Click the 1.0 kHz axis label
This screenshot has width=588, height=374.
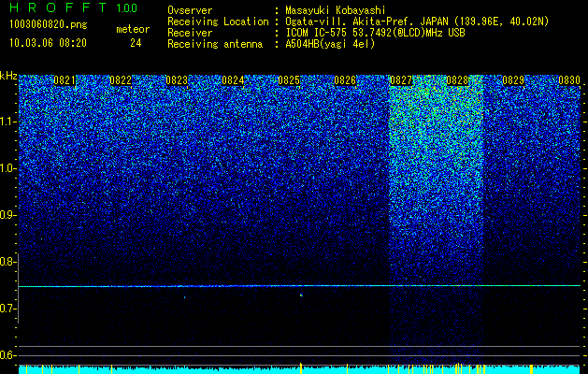(8, 168)
